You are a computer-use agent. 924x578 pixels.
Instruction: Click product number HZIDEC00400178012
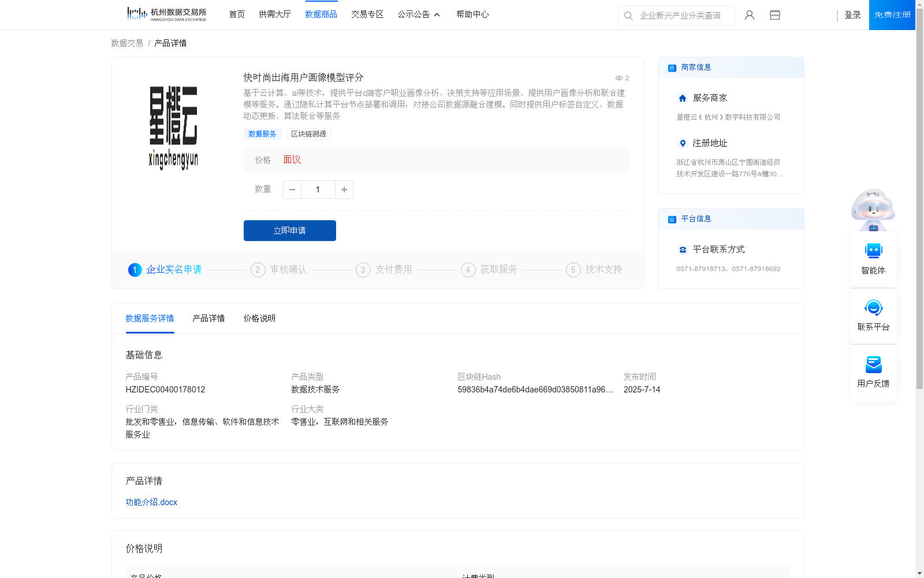pos(165,390)
